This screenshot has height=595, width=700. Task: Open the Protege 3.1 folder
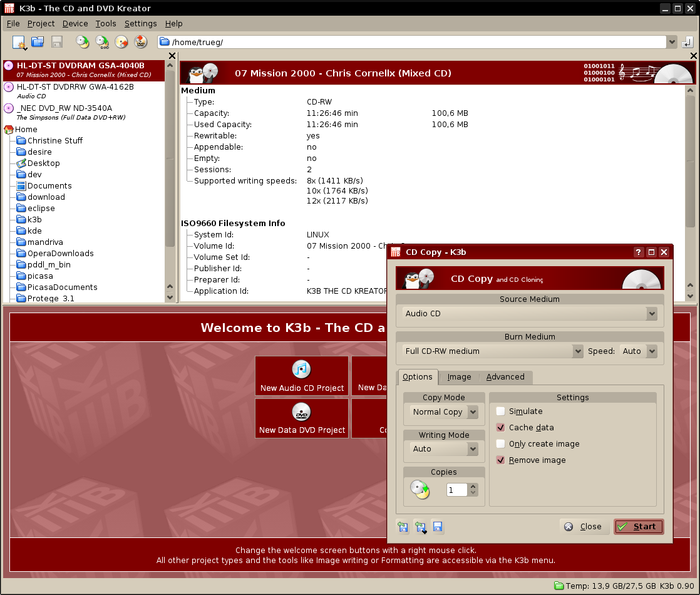point(46,298)
